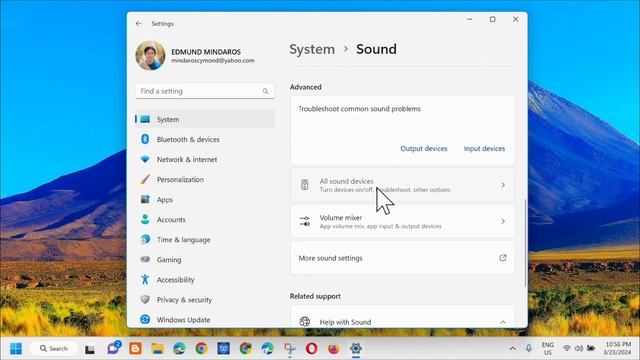
Task: Open volume speaker tray icon
Action: click(x=579, y=349)
